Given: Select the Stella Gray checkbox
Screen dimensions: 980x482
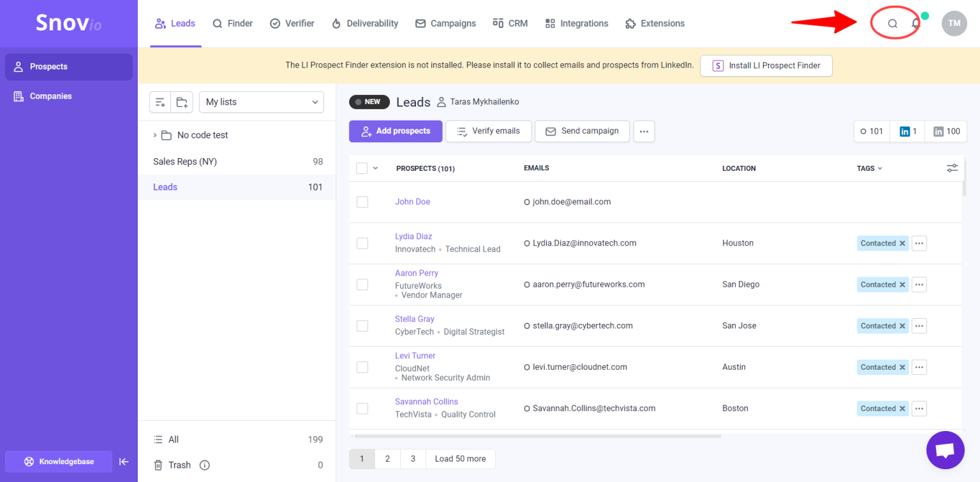Looking at the screenshot, I should pyautogui.click(x=362, y=326).
